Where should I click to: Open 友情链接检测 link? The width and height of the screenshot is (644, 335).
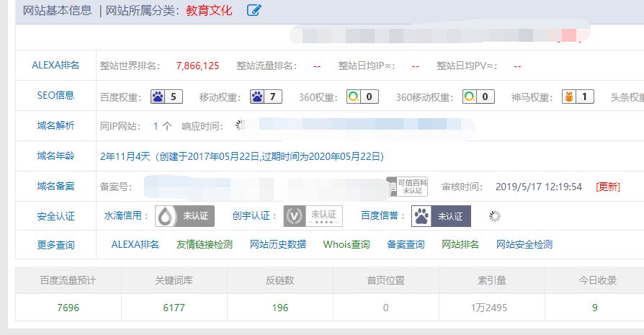pos(205,245)
